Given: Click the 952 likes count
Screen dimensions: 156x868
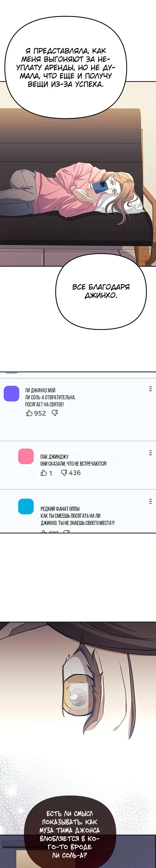Looking at the screenshot, I should (x=40, y=413).
